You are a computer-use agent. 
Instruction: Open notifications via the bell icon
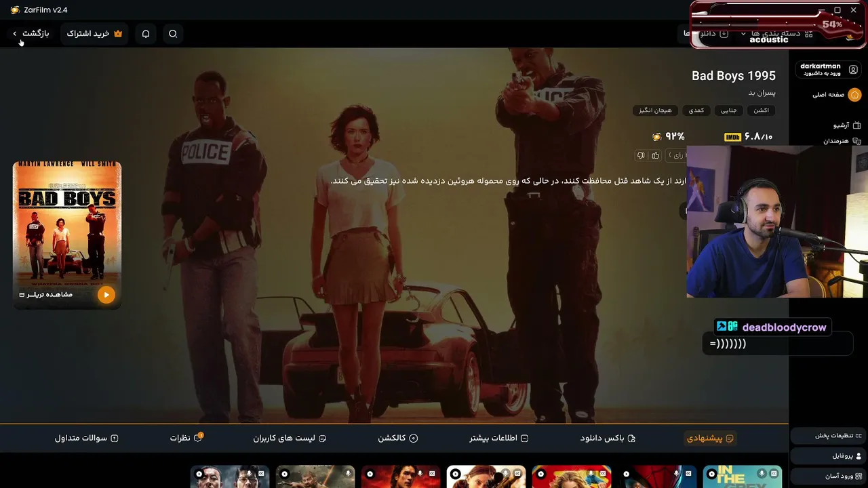pyautogui.click(x=146, y=33)
